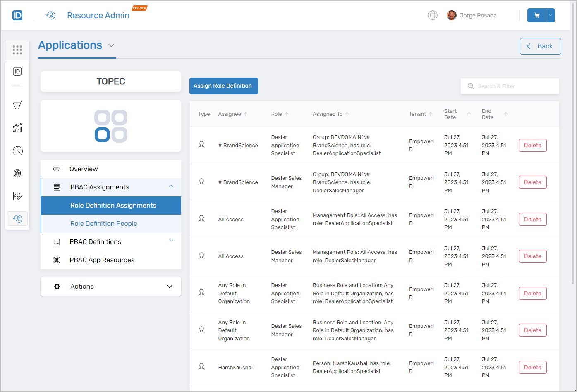Open the app grid launcher icon

(17, 50)
